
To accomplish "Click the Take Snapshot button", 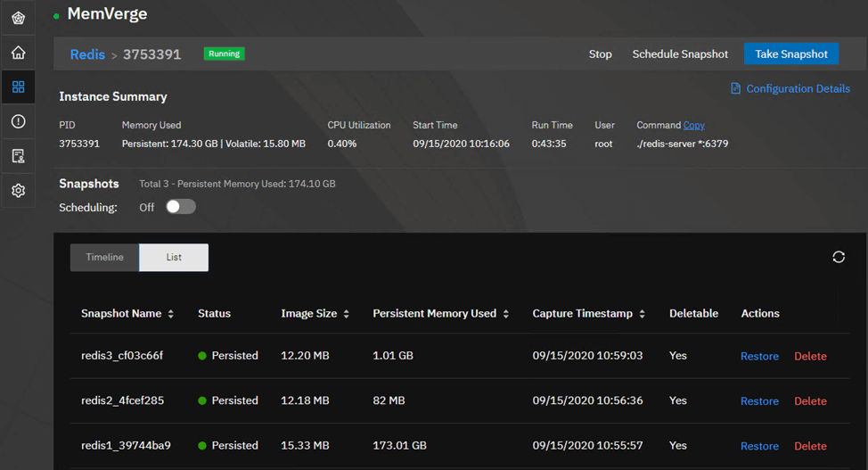I will (x=791, y=54).
